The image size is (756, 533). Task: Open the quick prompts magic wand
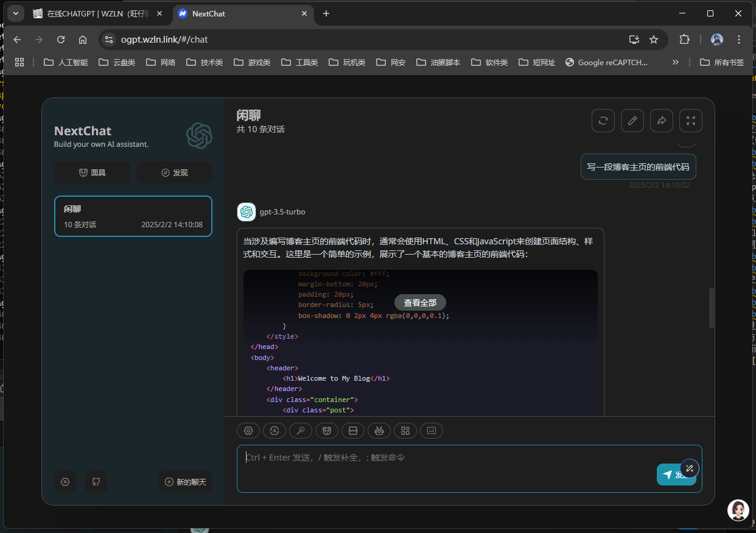[x=301, y=431]
